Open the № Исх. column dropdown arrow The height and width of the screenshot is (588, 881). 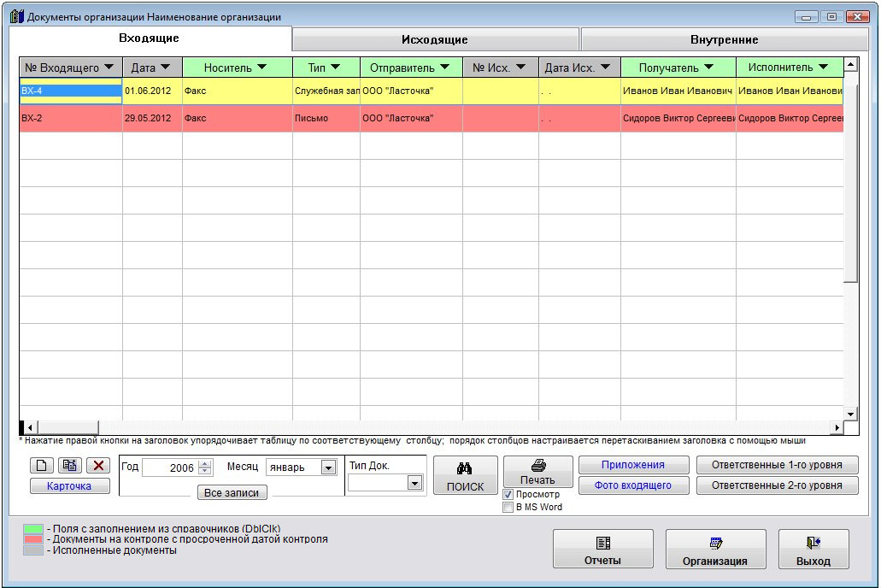(x=521, y=67)
